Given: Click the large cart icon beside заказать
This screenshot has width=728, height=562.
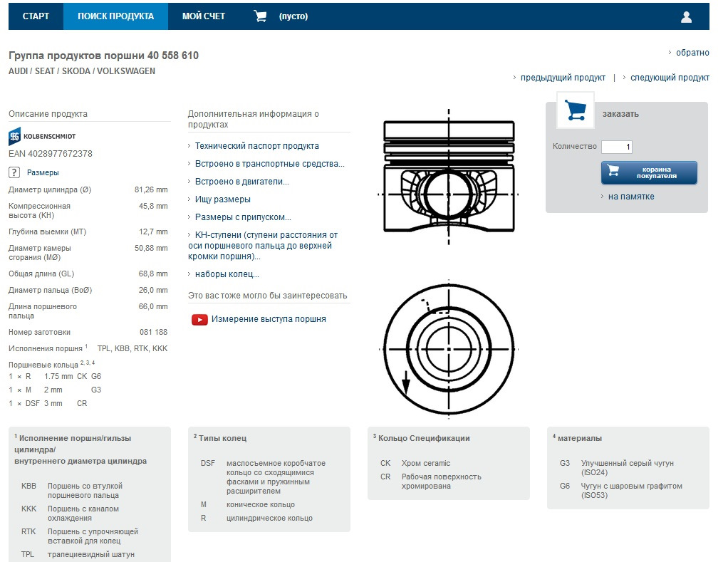Looking at the screenshot, I should click(576, 110).
